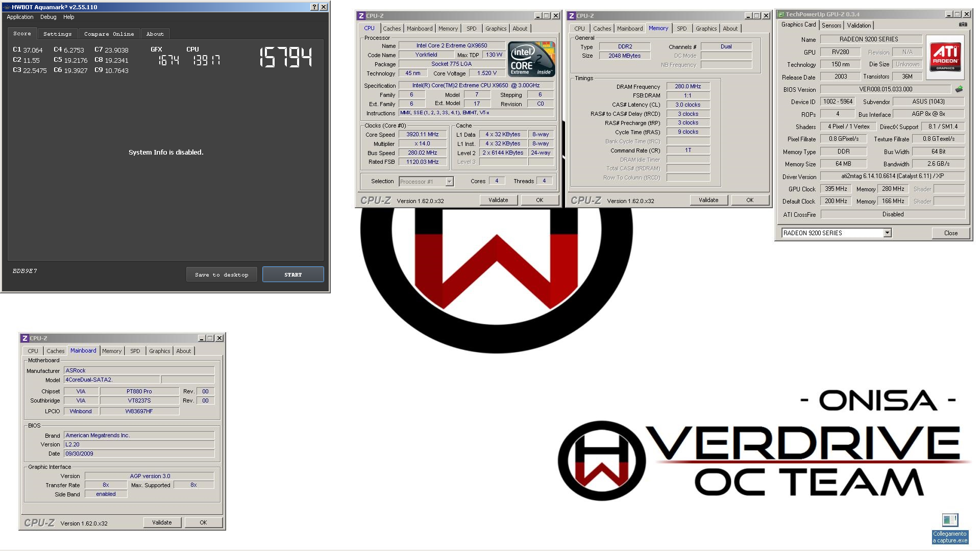The width and height of the screenshot is (980, 551).
Task: Open the Processor #1 selection dropdown
Action: (449, 182)
